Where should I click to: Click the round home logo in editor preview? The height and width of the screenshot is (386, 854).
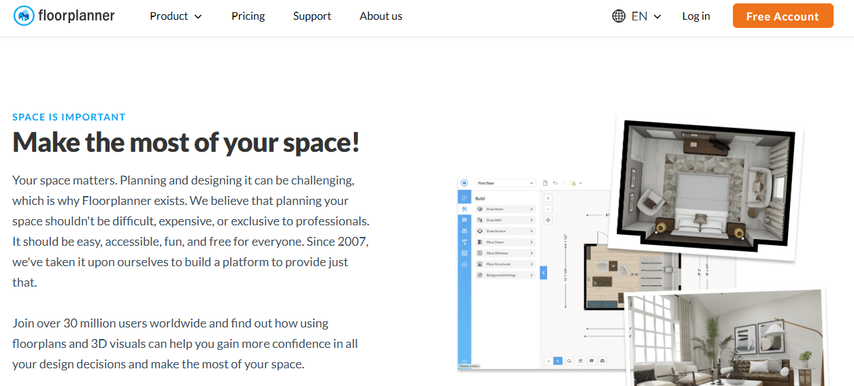[x=465, y=183]
